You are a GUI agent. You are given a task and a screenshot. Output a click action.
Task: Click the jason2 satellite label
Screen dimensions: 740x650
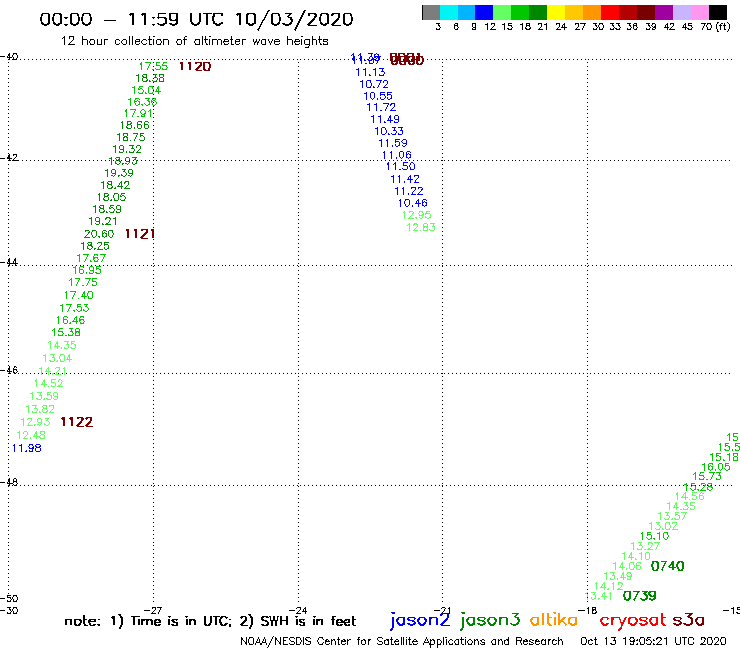pos(420,620)
